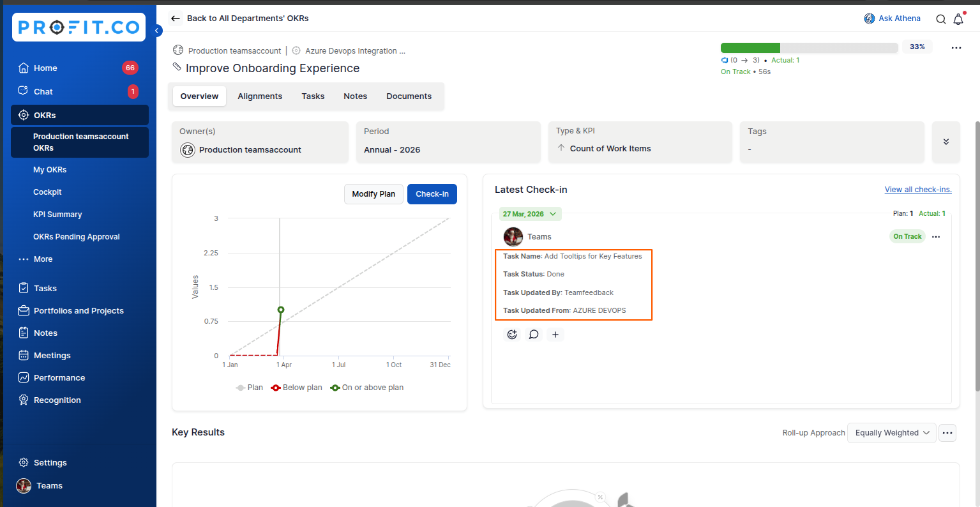Open Key Results three-dot menu
The height and width of the screenshot is (507, 980).
point(947,433)
